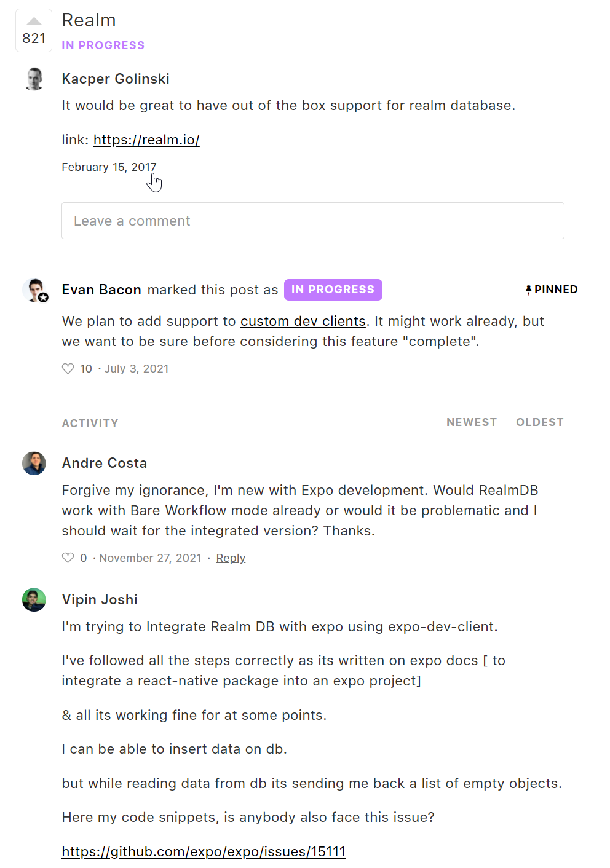The width and height of the screenshot is (610, 868).
Task: Focus the Leave a comment field
Action: point(312,221)
